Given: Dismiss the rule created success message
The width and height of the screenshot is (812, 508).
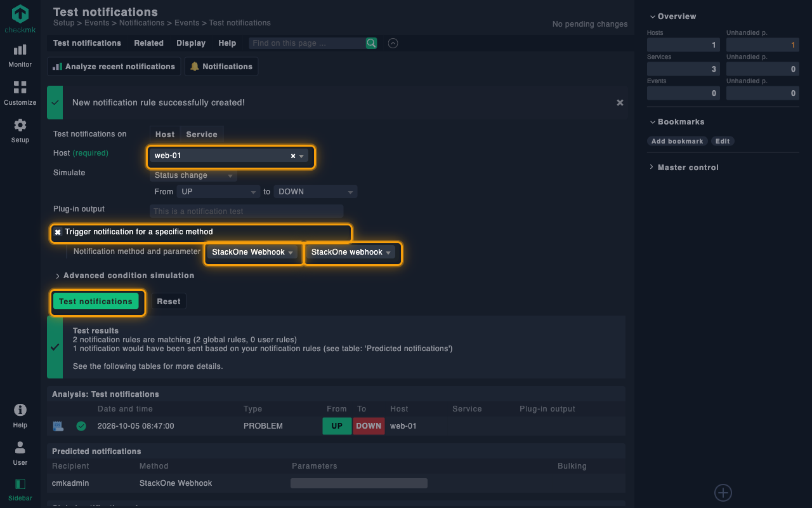Looking at the screenshot, I should tap(620, 103).
